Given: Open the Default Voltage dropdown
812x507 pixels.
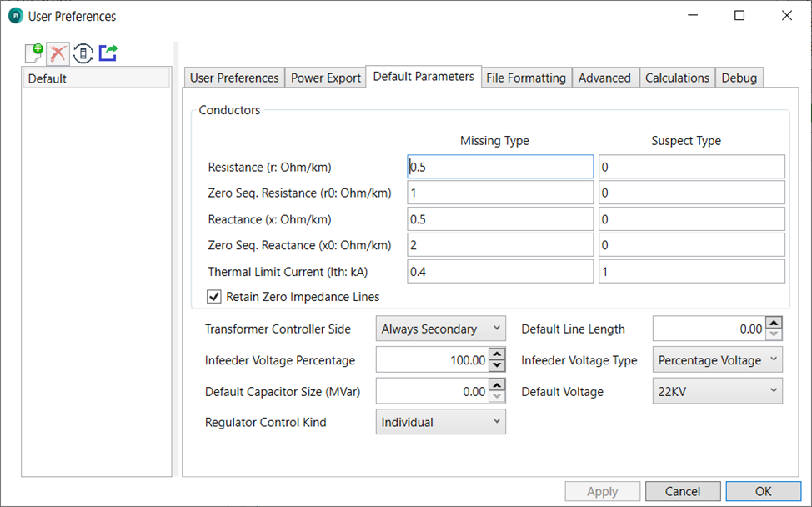Looking at the screenshot, I should (x=717, y=391).
